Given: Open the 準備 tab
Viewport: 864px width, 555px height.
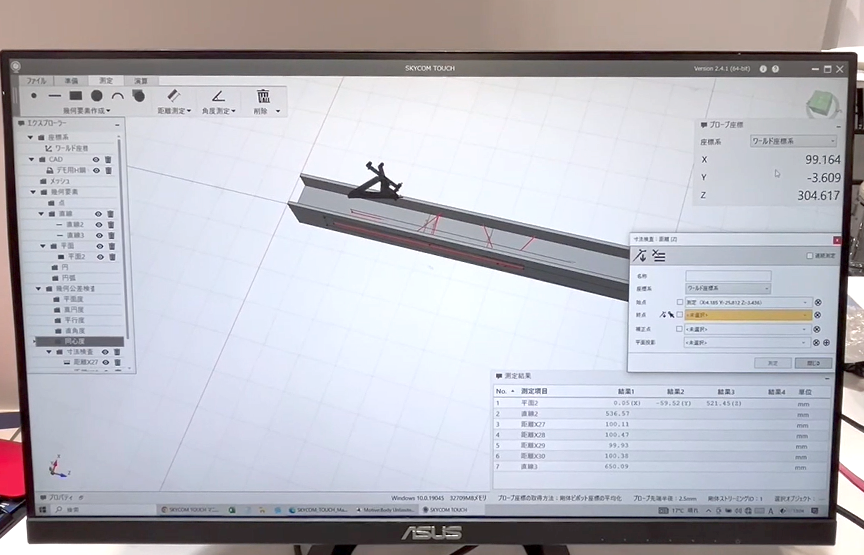Looking at the screenshot, I should tap(71, 81).
